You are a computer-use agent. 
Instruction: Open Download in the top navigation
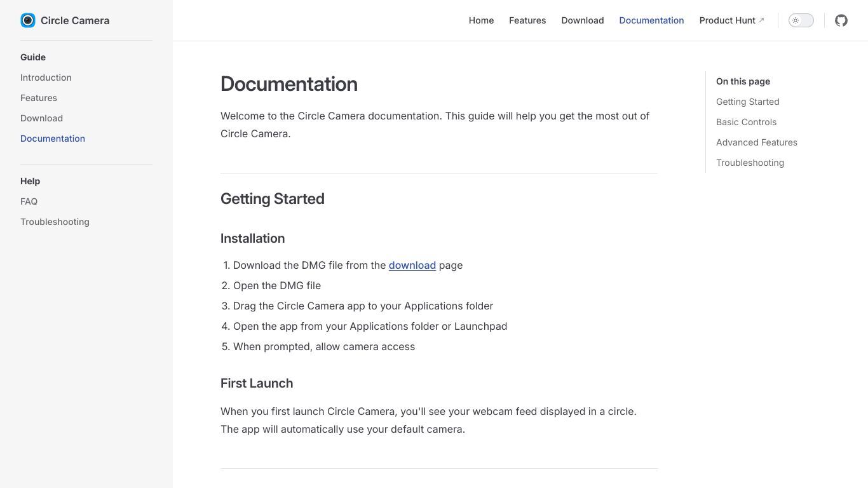(x=583, y=20)
